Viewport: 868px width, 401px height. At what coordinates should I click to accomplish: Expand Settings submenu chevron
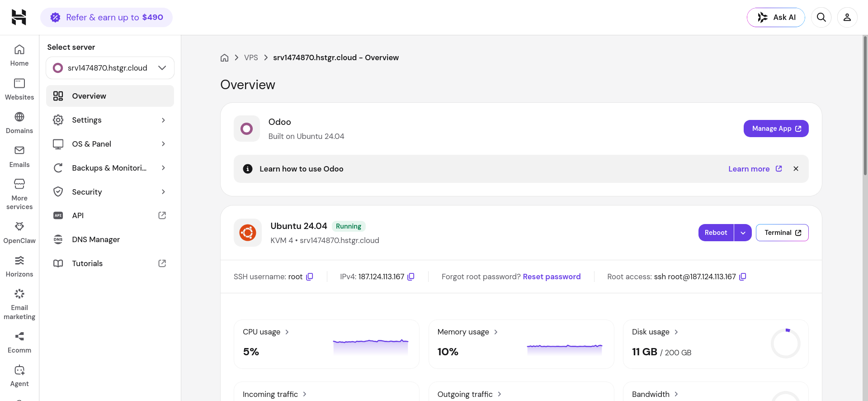(163, 120)
